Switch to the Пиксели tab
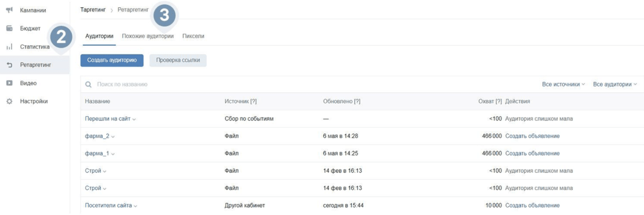 pos(193,36)
